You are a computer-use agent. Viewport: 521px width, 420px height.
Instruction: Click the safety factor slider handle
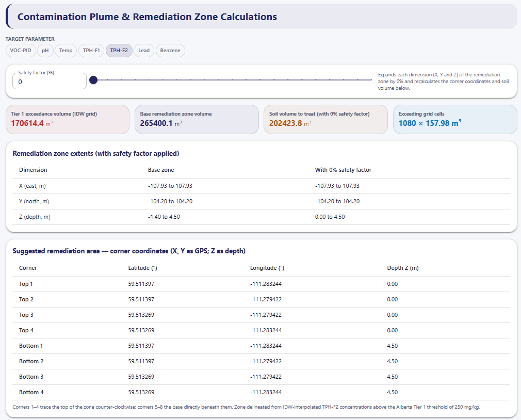coord(93,80)
